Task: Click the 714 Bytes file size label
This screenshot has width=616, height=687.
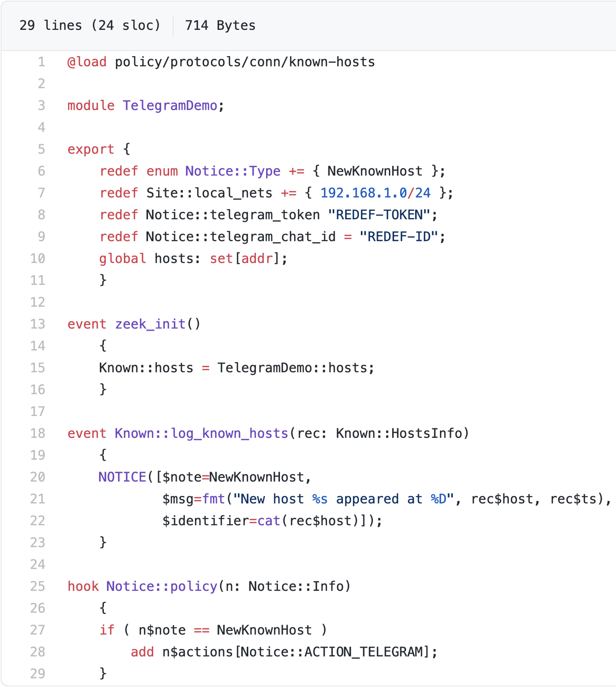Action: coord(220,25)
